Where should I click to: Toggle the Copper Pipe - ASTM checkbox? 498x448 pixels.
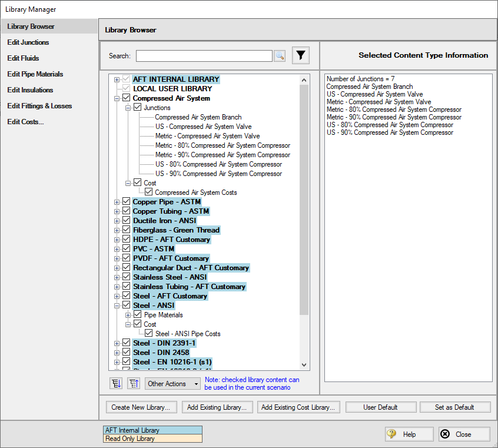tap(126, 202)
